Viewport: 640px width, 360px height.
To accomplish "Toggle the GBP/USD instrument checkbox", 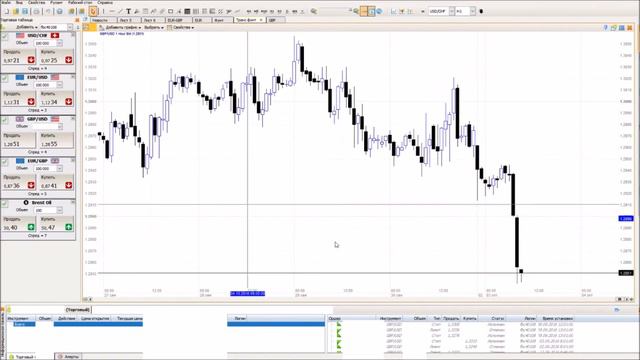I will pos(4,120).
